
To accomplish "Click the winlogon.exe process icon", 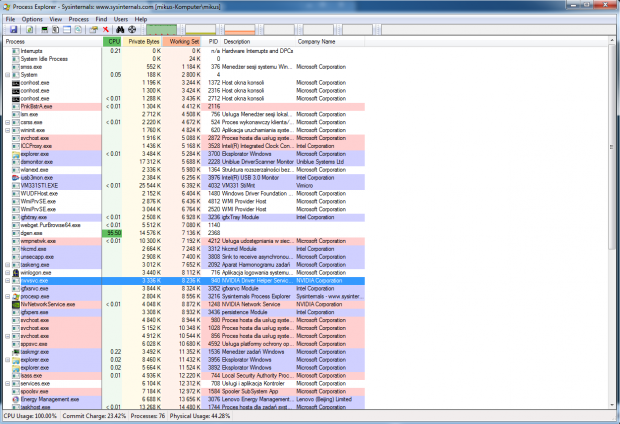I will [x=16, y=273].
